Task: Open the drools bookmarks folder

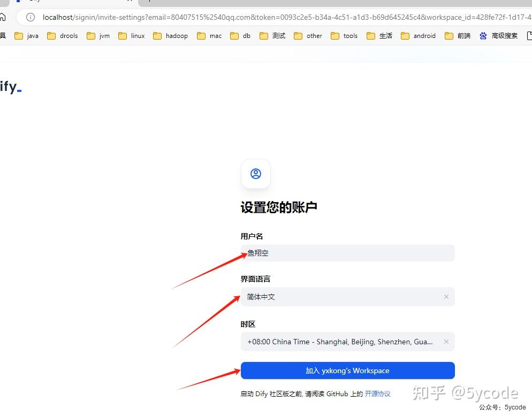Action: (x=63, y=36)
